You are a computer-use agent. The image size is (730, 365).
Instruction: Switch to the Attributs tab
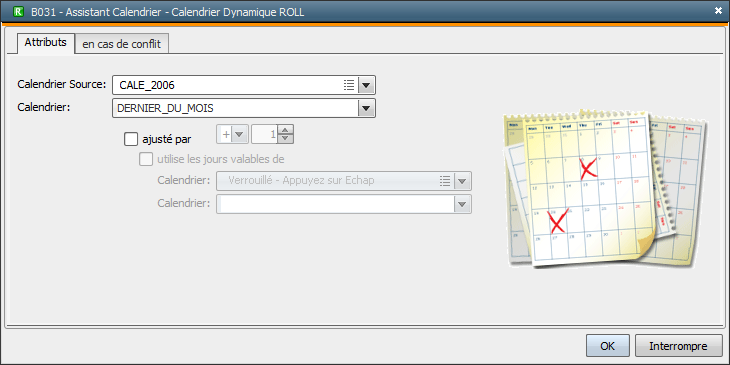click(46, 42)
